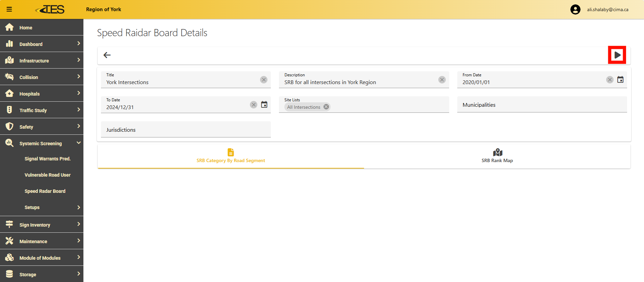This screenshot has width=644, height=282.
Task: Open the Municipalities dropdown
Action: tap(542, 105)
